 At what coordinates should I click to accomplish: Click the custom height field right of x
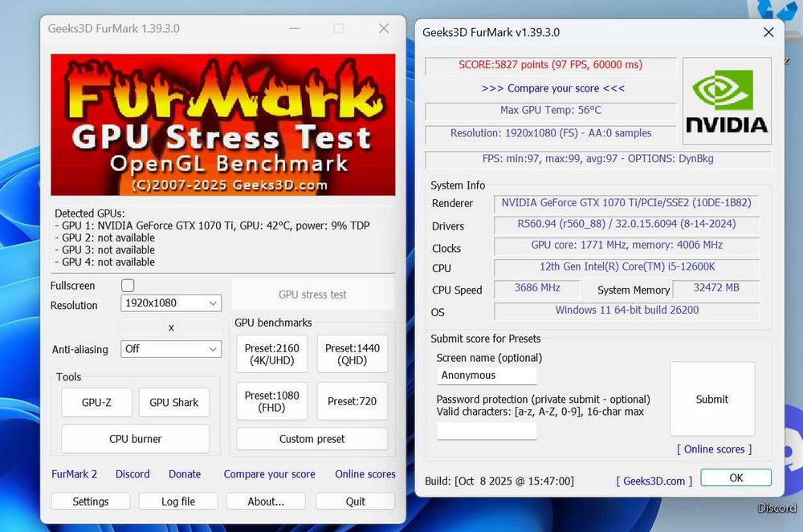click(x=202, y=327)
